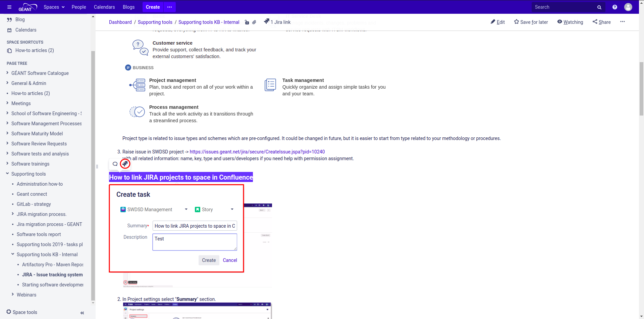Click the Create button in header

tap(153, 7)
